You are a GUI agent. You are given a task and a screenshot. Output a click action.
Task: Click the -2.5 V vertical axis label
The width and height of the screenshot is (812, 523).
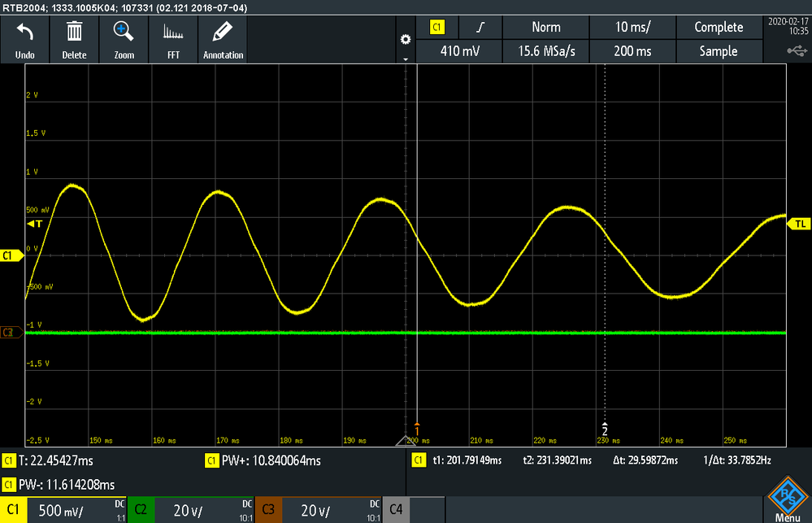click(x=38, y=440)
